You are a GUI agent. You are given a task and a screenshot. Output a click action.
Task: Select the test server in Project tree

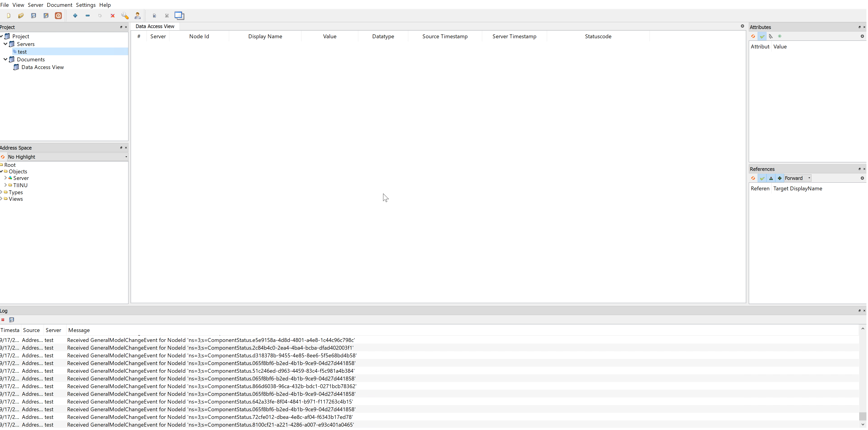(x=22, y=52)
